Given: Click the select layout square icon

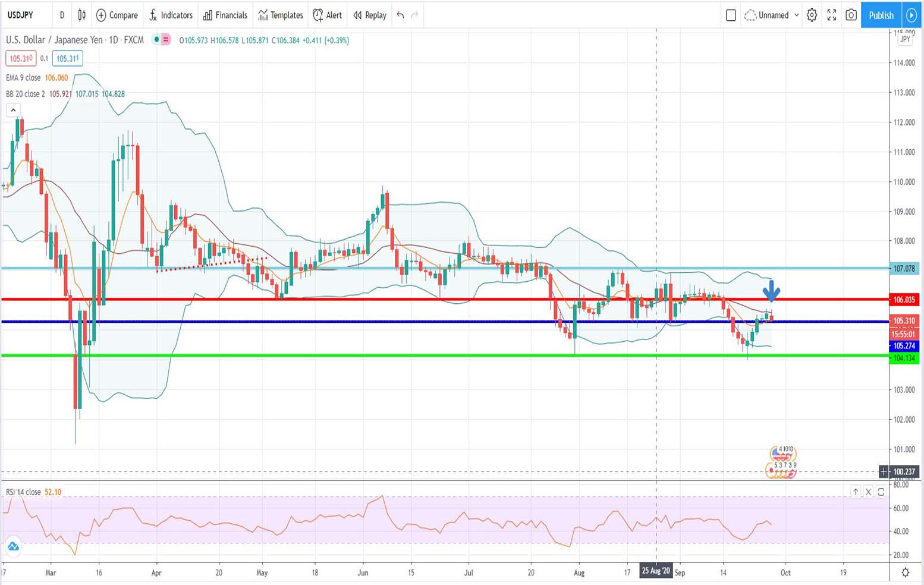Looking at the screenshot, I should coord(731,15).
